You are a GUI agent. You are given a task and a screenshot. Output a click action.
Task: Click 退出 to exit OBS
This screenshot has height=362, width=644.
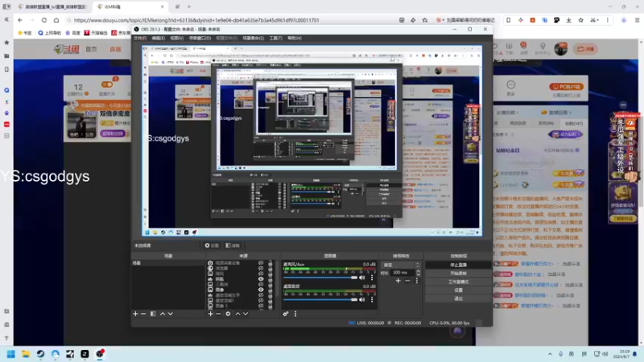(x=458, y=298)
